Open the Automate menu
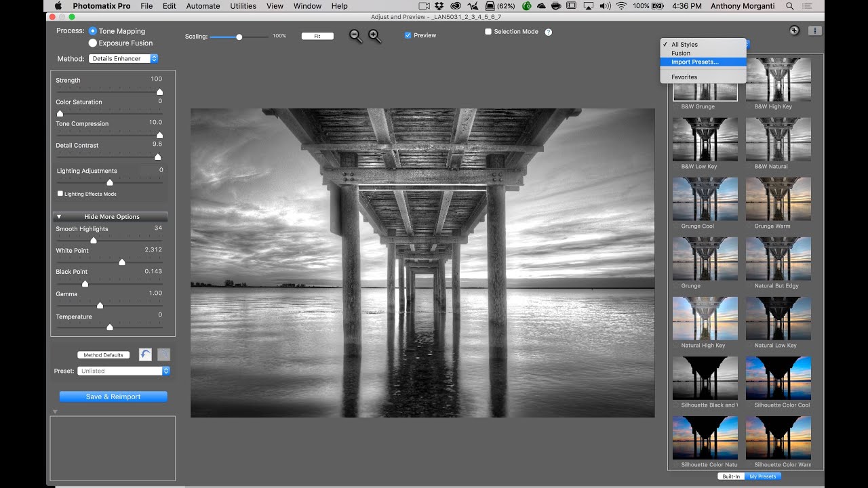Image resolution: width=868 pixels, height=488 pixels. tap(203, 6)
